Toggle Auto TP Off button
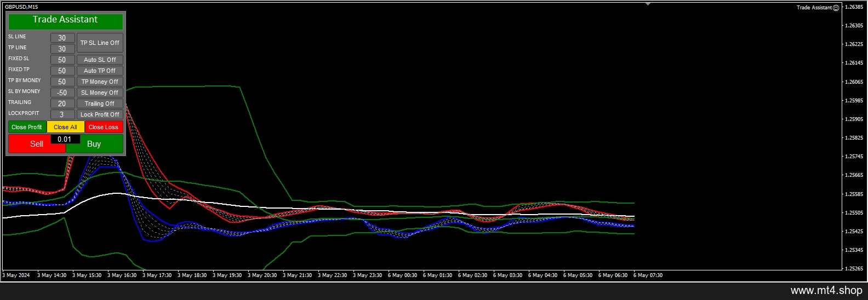 tap(100, 71)
